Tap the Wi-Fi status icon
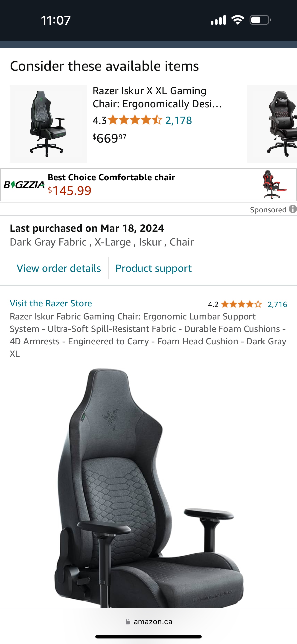Image resolution: width=297 pixels, height=644 pixels. (238, 20)
